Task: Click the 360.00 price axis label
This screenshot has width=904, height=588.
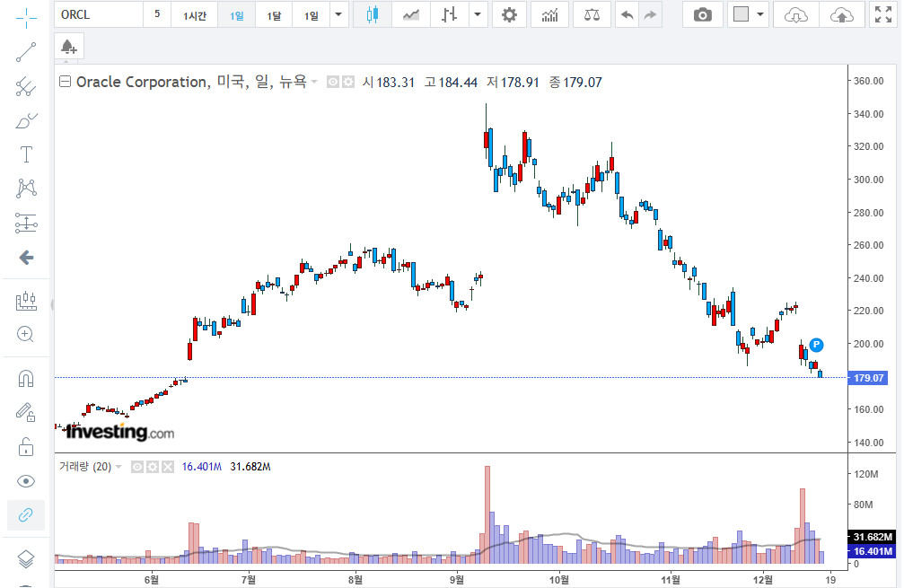Action: [x=868, y=81]
